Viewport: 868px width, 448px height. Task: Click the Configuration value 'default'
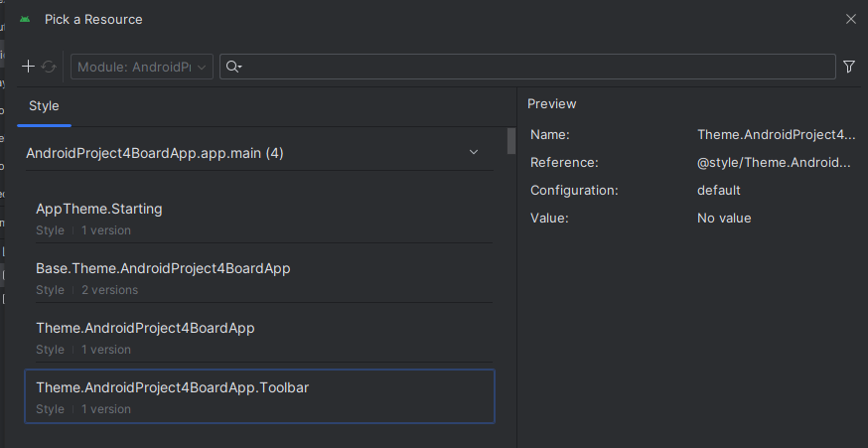click(719, 190)
